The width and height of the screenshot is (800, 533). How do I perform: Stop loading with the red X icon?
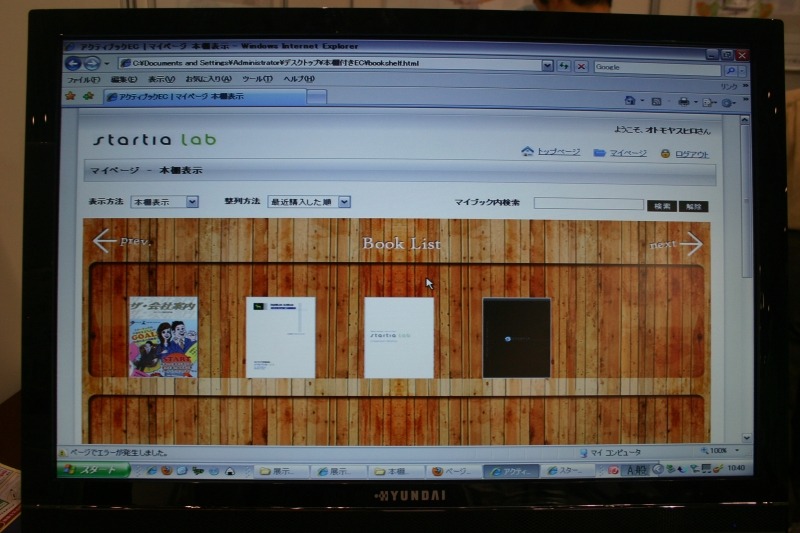coord(581,66)
